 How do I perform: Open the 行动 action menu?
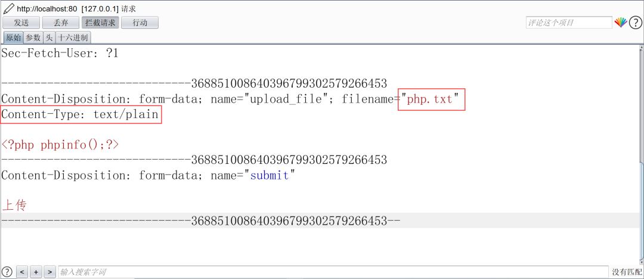[x=140, y=23]
